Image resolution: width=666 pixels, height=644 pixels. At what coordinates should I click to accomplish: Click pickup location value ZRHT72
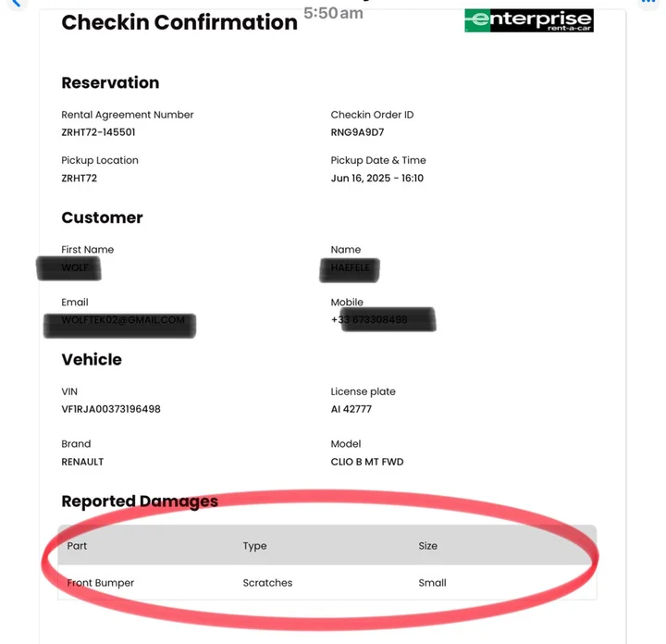[x=79, y=178]
